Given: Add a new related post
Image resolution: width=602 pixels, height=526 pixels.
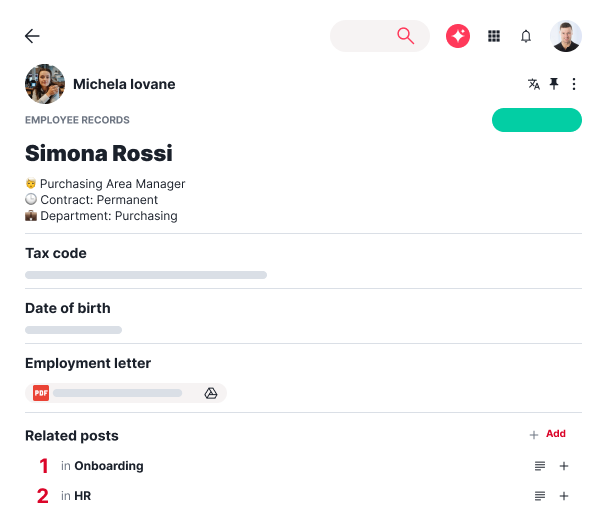Looking at the screenshot, I should pos(548,434).
